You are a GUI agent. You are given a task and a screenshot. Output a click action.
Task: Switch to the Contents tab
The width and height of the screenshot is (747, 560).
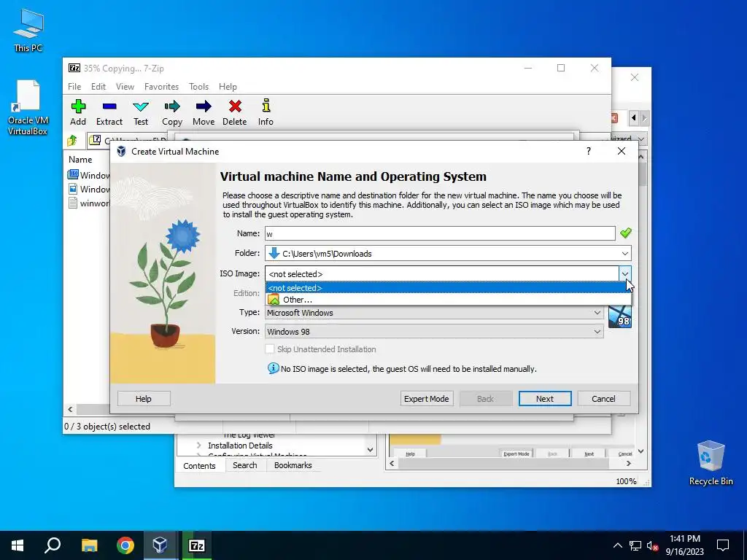pyautogui.click(x=199, y=466)
